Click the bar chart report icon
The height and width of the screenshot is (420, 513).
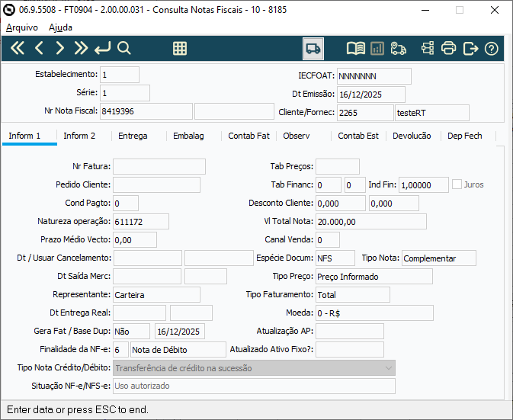pos(377,49)
